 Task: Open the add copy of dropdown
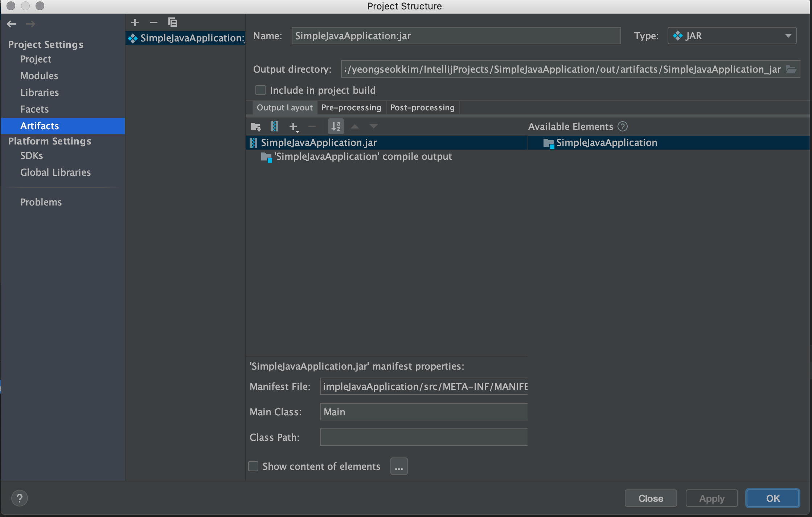pos(294,127)
